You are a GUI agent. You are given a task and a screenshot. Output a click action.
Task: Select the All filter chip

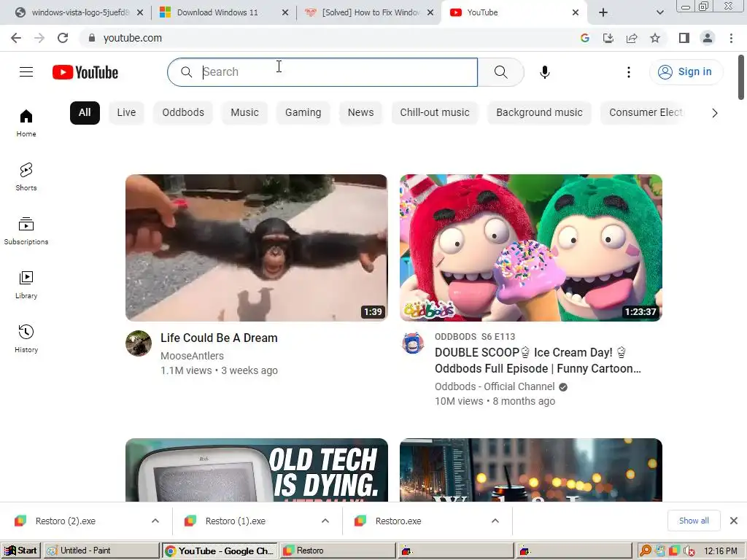(85, 113)
